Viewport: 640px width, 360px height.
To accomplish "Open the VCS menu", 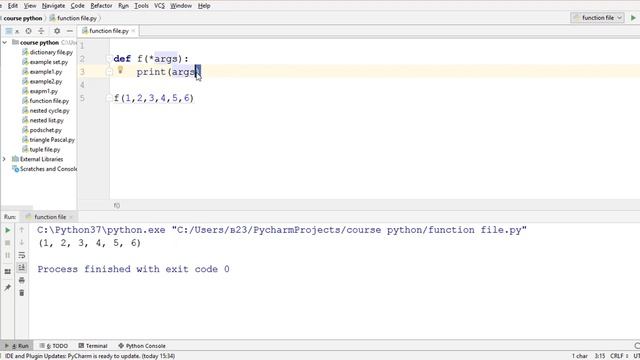I will coord(159,6).
